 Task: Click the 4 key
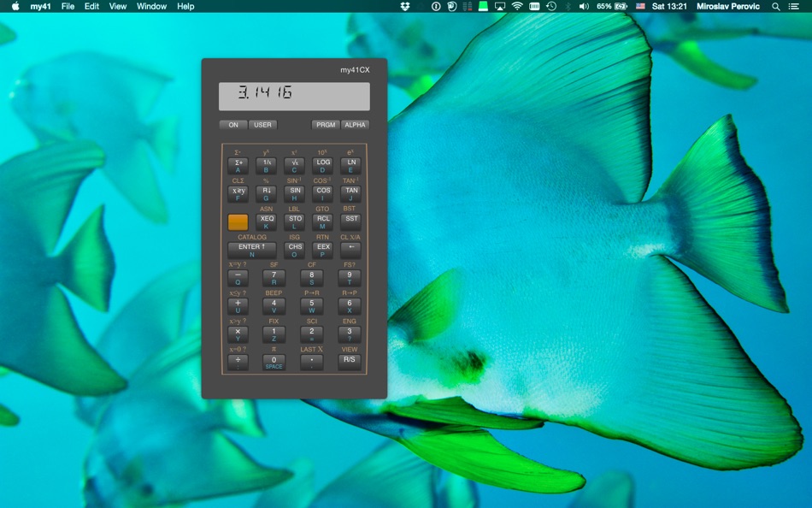(274, 306)
